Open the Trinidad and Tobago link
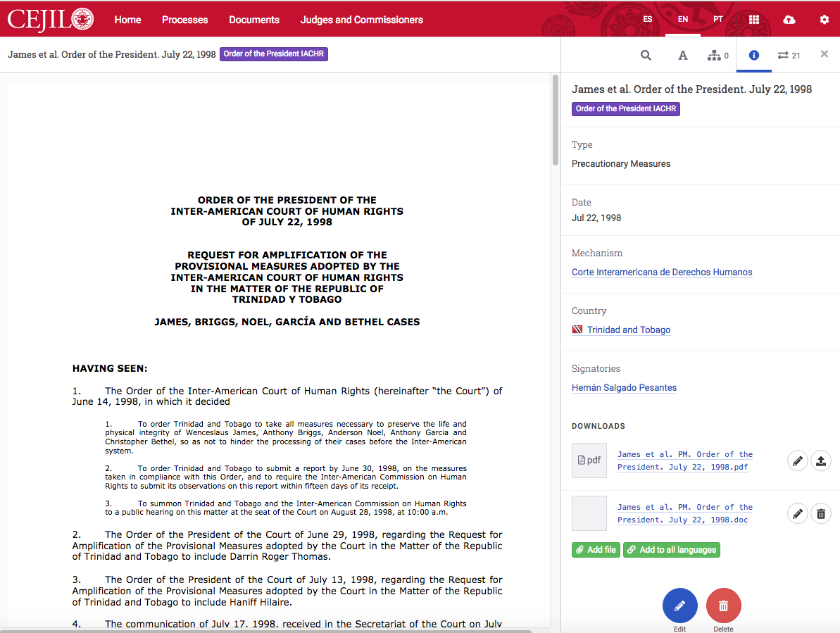 click(x=628, y=330)
